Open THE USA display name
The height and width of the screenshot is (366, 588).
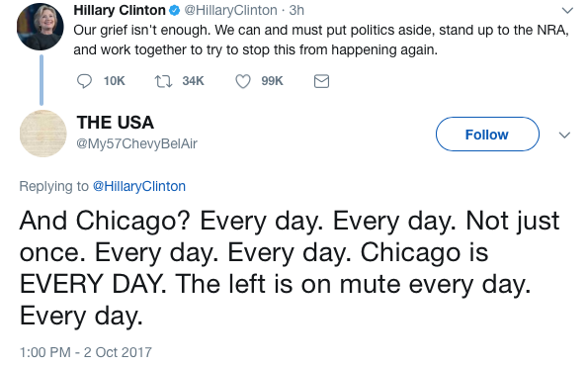click(x=116, y=123)
